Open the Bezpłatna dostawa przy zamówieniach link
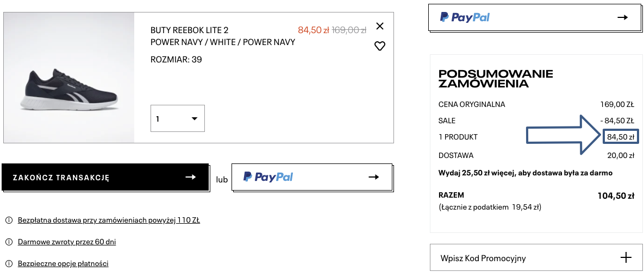This screenshot has height=278, width=644. click(109, 220)
